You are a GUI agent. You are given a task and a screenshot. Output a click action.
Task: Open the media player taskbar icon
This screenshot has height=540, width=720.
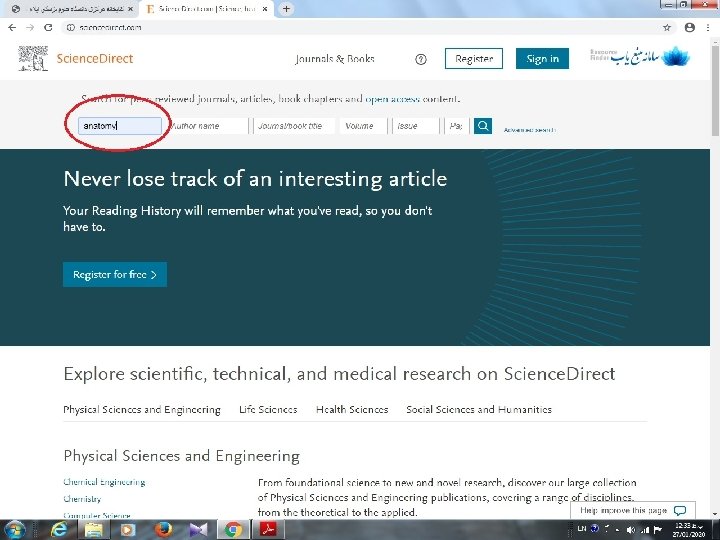[x=128, y=530]
